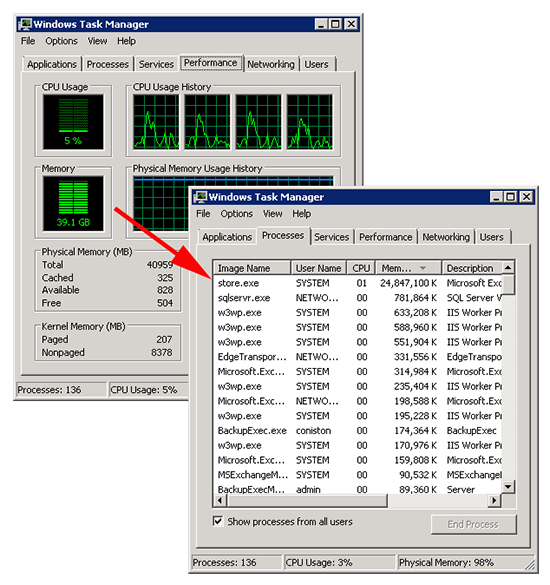
Task: Maximize the back Task Manager window
Action: 335,24
